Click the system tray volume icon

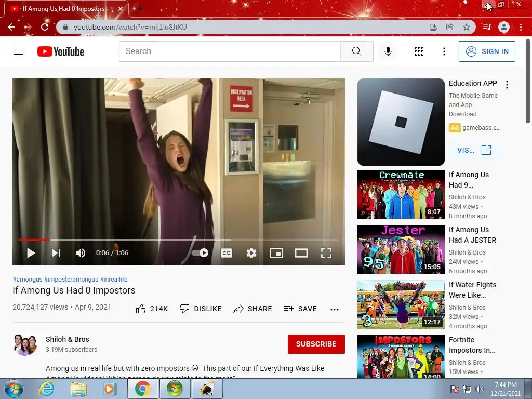(479, 389)
